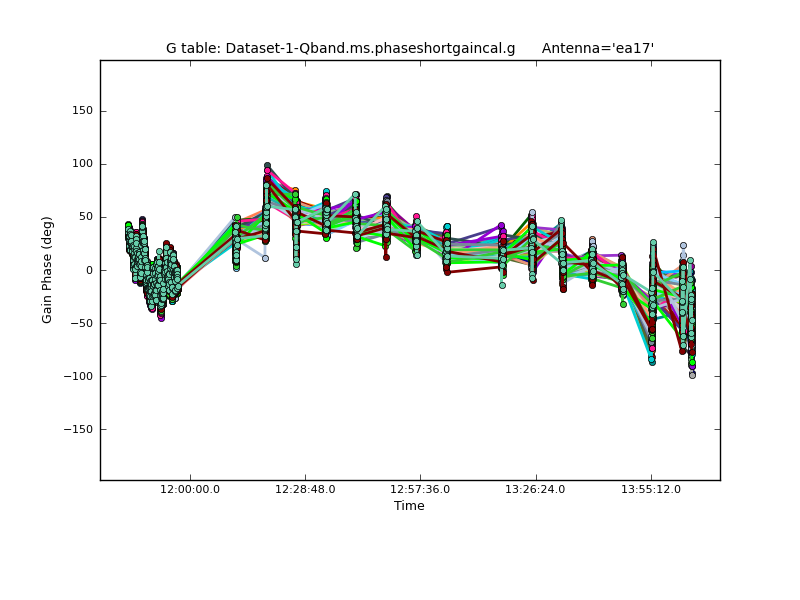Image resolution: width=800 pixels, height=600 pixels.
Task: Click the −100 y-axis tick label
Action: [79, 377]
